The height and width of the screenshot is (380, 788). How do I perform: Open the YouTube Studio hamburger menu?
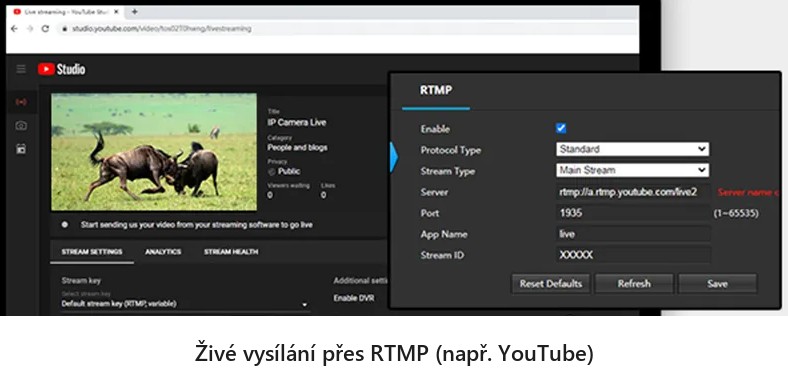coord(21,69)
